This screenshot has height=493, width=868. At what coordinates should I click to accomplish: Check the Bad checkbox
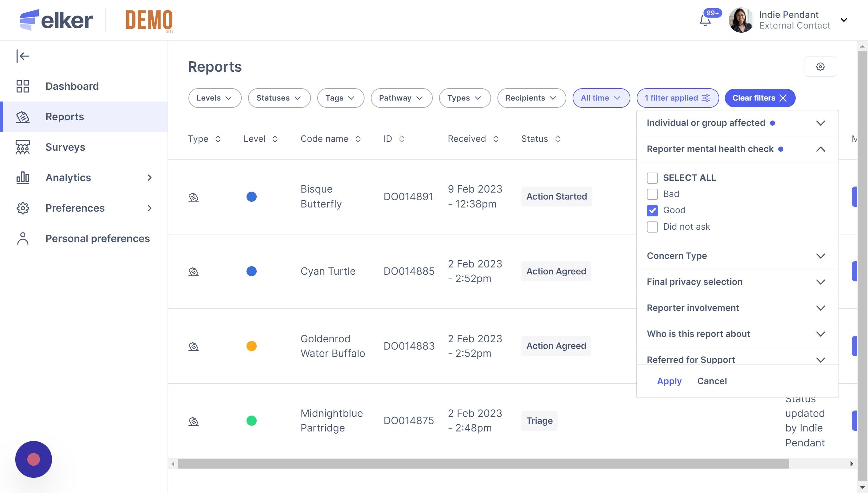pos(652,194)
